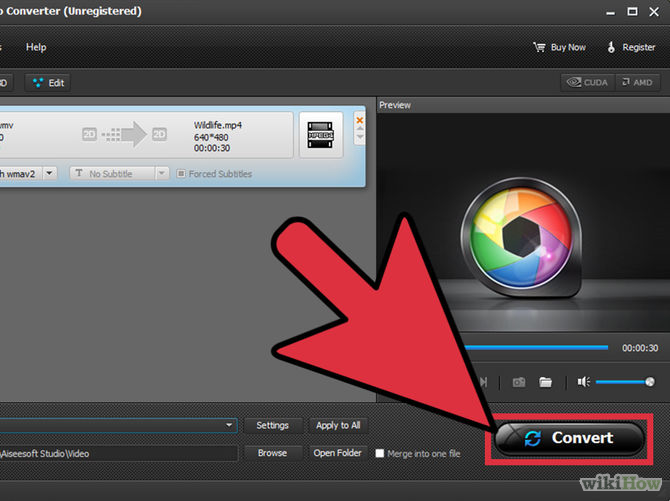The image size is (670, 501).
Task: Enable Forced Subtitles checkbox
Action: click(181, 174)
